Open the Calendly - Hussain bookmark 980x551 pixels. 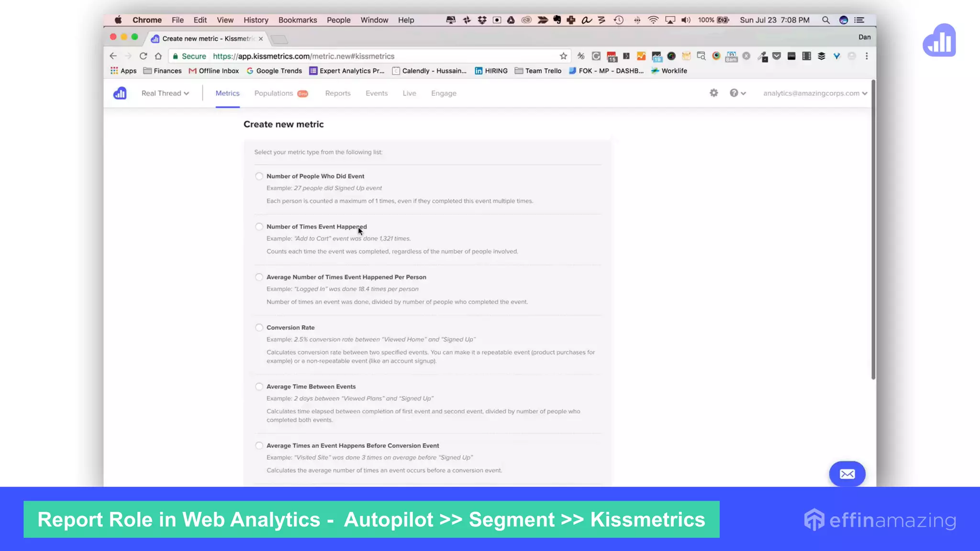tap(429, 71)
